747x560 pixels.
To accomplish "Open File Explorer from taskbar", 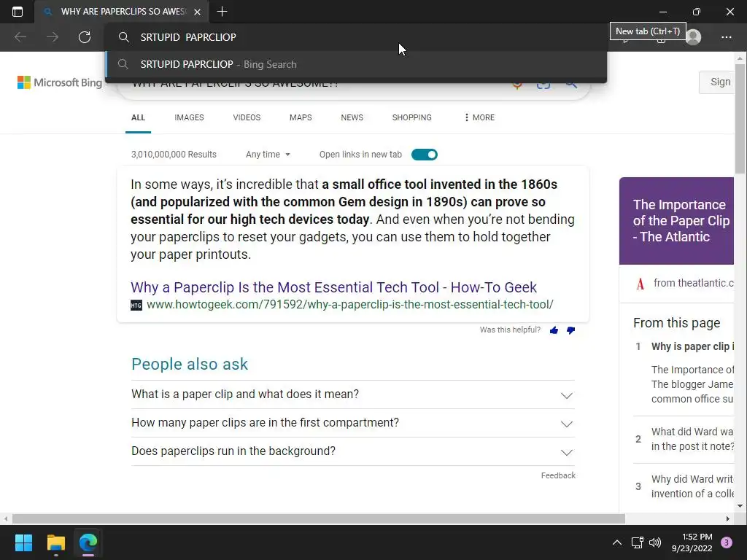I will (55, 542).
